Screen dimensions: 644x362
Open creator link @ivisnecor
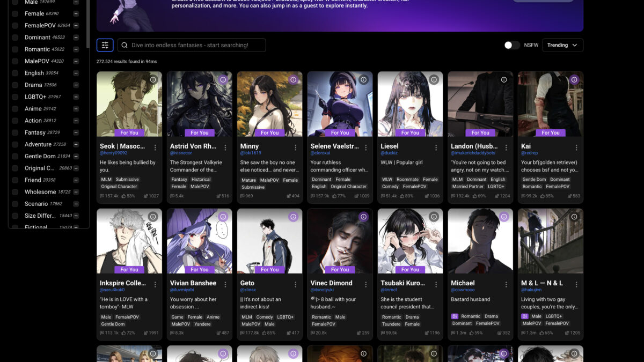[x=181, y=153]
